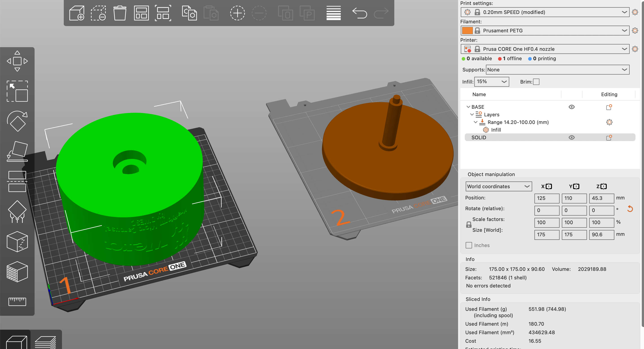Select the Rotate tool
Screen dimensions: 644x349
pyautogui.click(x=17, y=121)
